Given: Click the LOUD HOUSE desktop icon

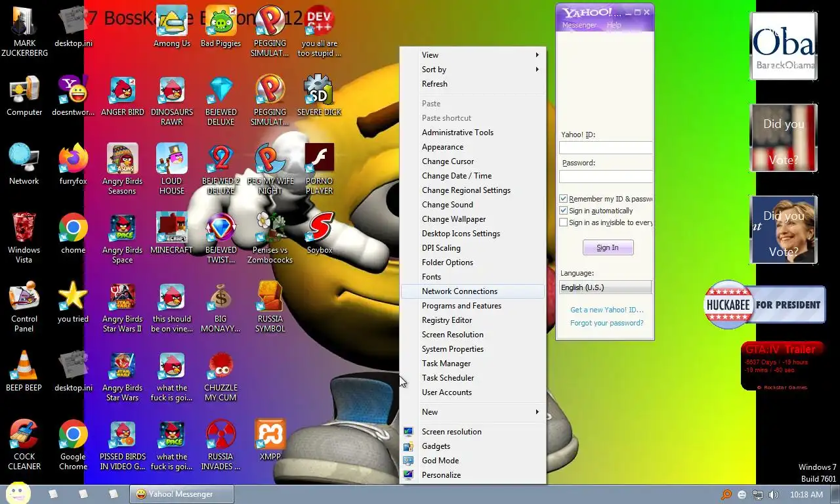Looking at the screenshot, I should [171, 170].
